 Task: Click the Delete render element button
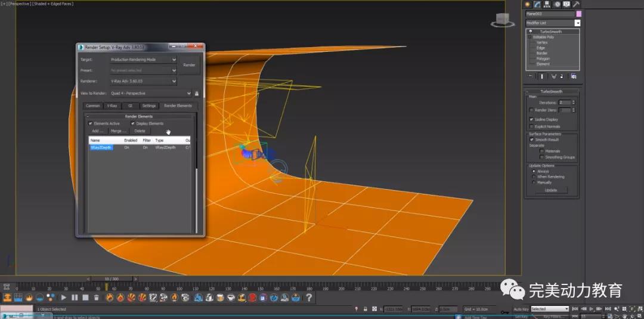click(x=140, y=131)
